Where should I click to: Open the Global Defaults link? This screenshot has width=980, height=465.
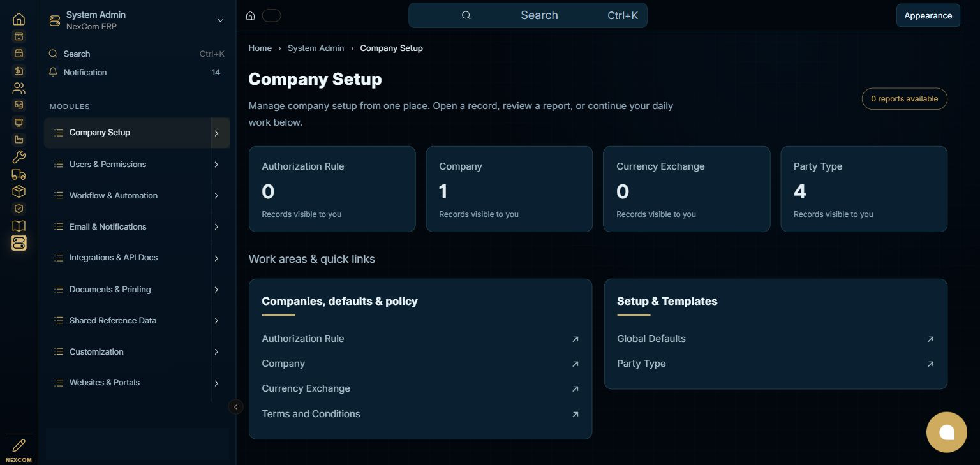[x=775, y=339]
